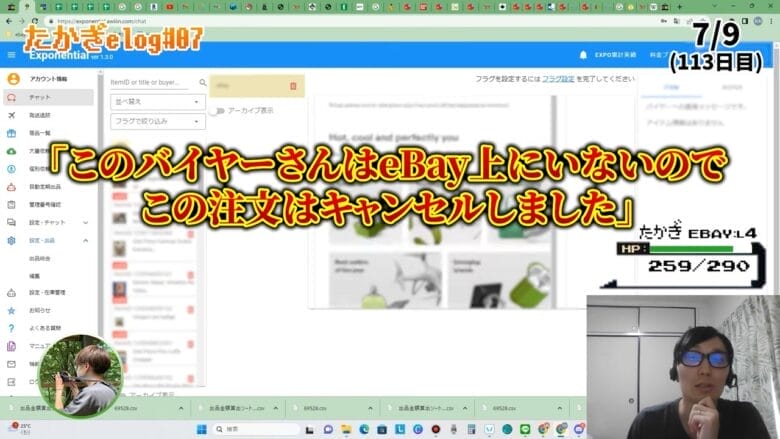Click the star お知らせ icon
Screen dimensions: 780x439
(11, 311)
